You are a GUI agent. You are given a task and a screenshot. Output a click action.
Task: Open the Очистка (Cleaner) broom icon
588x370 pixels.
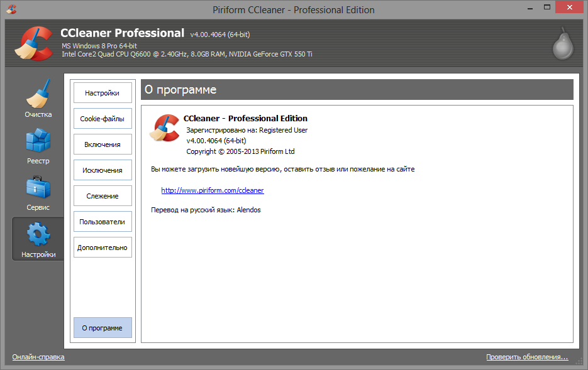tap(38, 95)
